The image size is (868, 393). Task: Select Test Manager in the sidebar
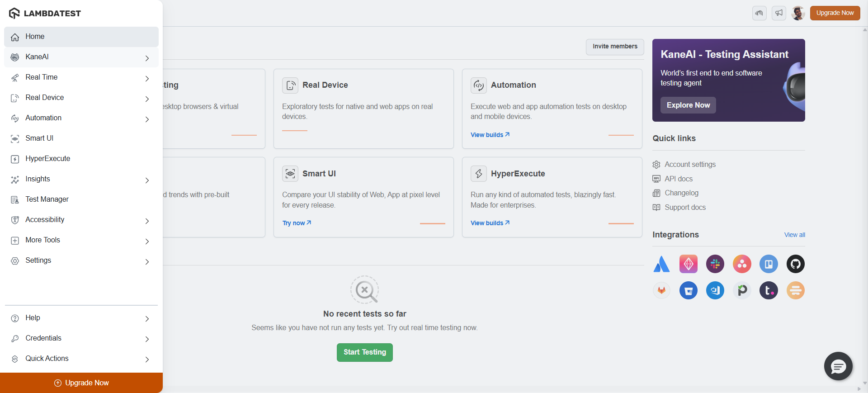47,199
